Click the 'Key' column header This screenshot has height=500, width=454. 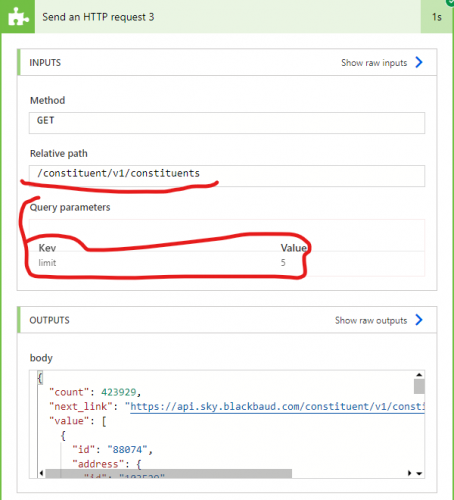tap(47, 248)
